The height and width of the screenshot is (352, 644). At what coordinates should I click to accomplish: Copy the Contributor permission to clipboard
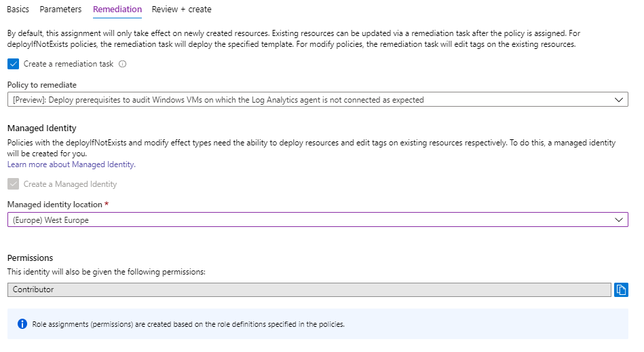click(621, 290)
